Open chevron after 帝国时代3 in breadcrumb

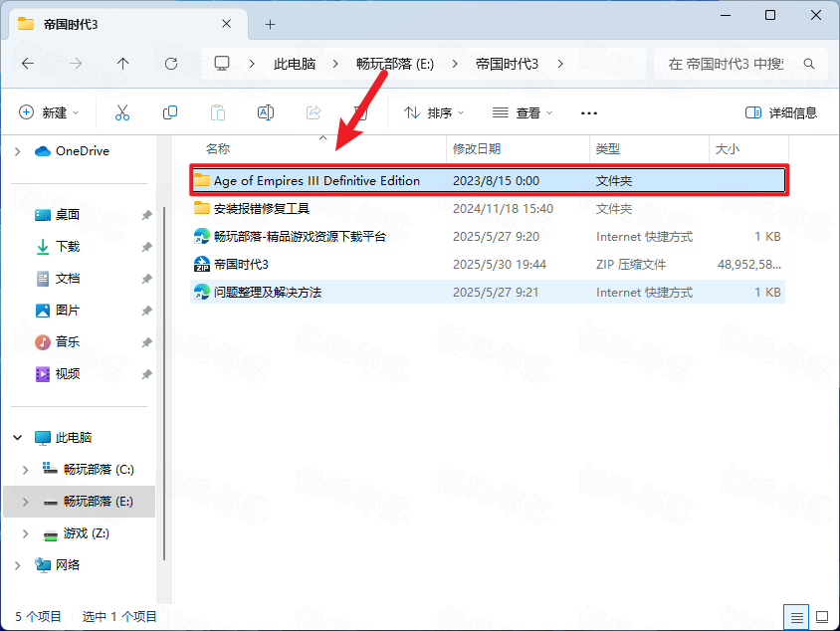pyautogui.click(x=560, y=64)
